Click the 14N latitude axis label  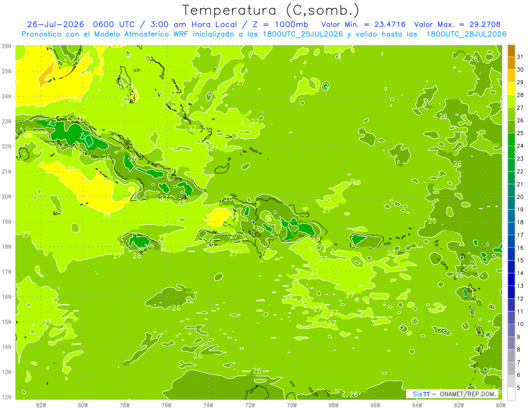7,347
